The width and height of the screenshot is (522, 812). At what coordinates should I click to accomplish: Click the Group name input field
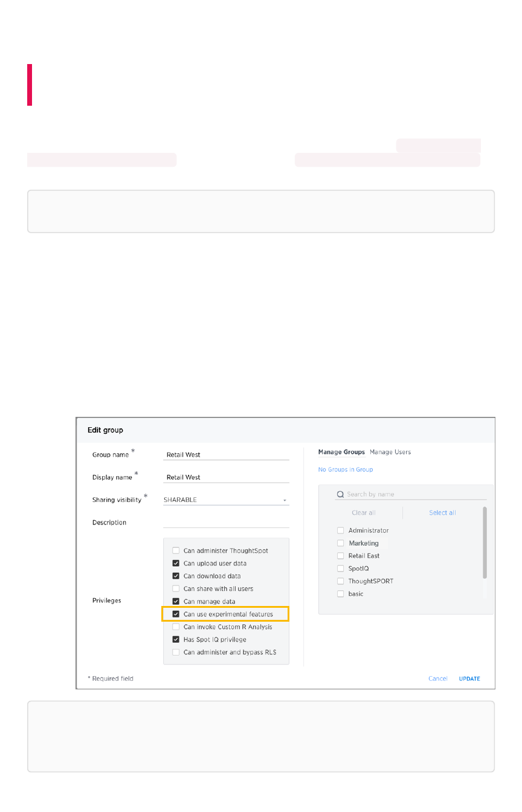pyautogui.click(x=226, y=455)
